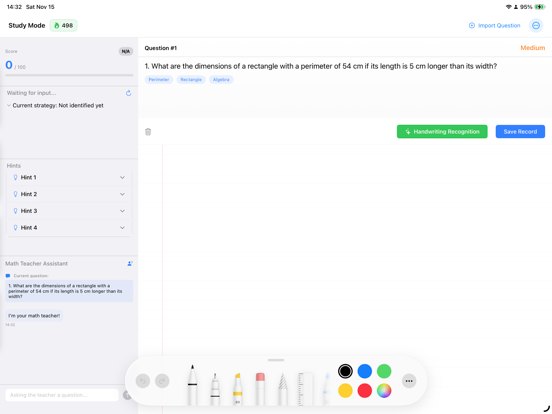Select the ruler tool
552x414 pixels.
(x=305, y=389)
